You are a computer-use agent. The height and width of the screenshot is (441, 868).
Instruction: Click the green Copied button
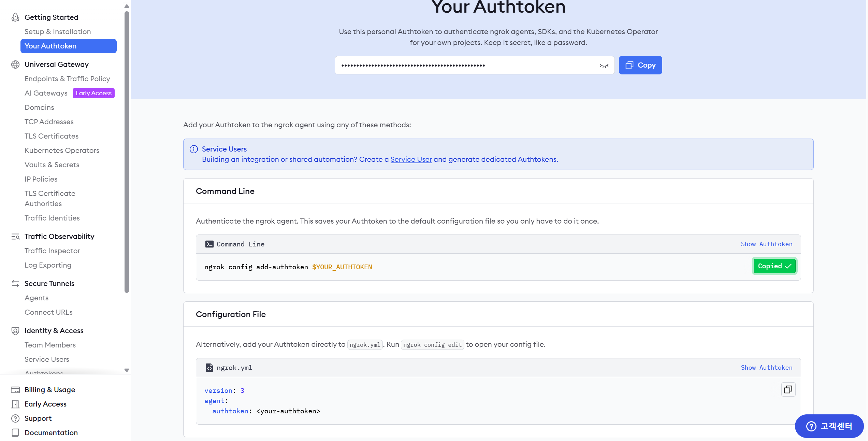click(775, 266)
